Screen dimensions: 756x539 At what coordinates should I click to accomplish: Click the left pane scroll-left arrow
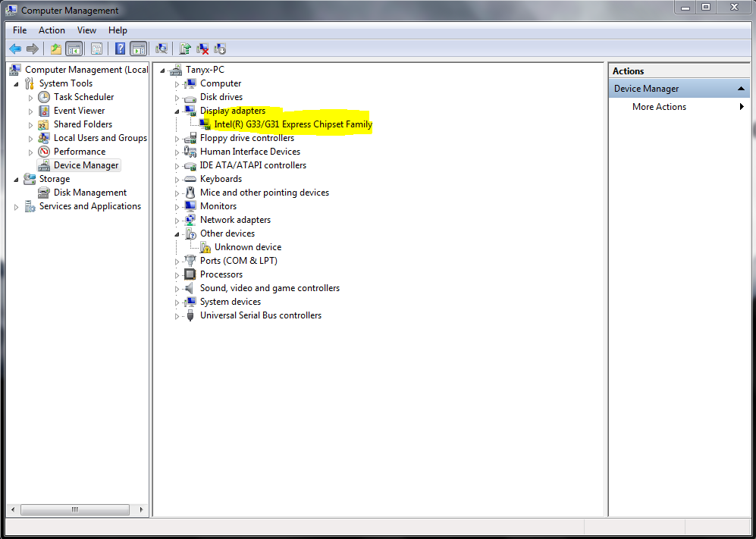pos(13,509)
